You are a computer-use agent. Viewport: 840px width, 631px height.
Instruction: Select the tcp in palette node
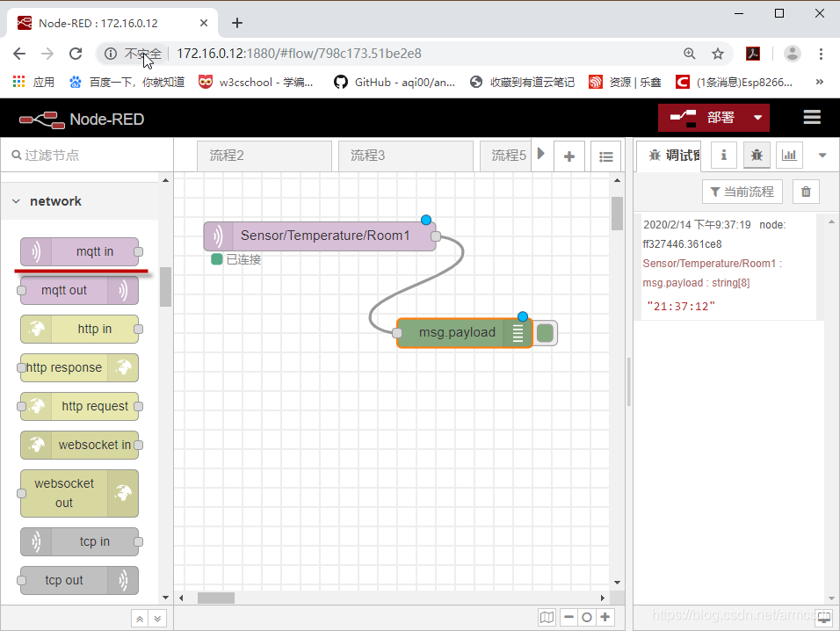pos(79,541)
